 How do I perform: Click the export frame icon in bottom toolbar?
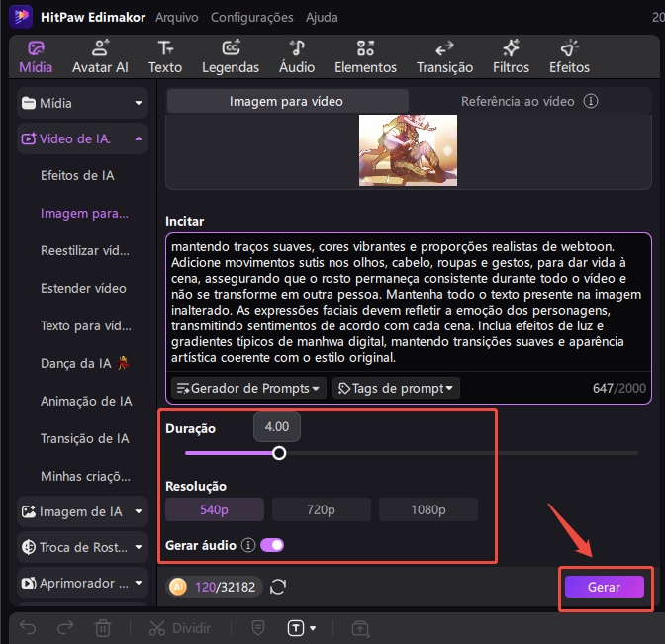pos(360,628)
